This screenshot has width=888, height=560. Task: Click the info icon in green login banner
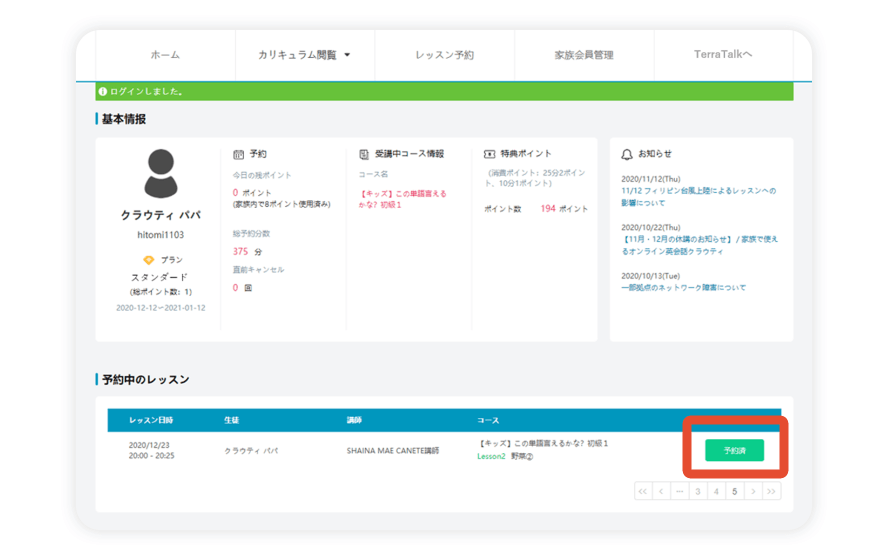pyautogui.click(x=103, y=92)
